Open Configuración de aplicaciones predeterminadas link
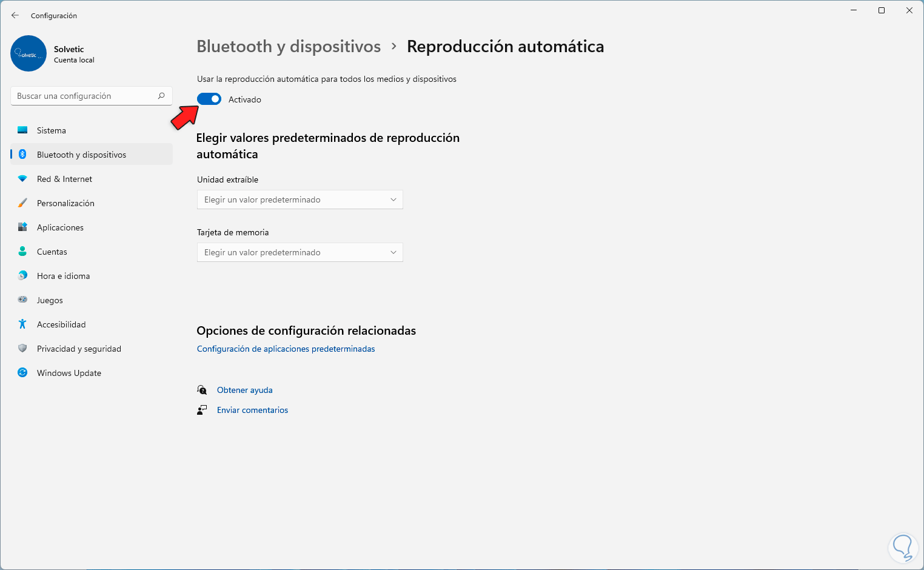Viewport: 924px width, 570px height. pyautogui.click(x=286, y=349)
